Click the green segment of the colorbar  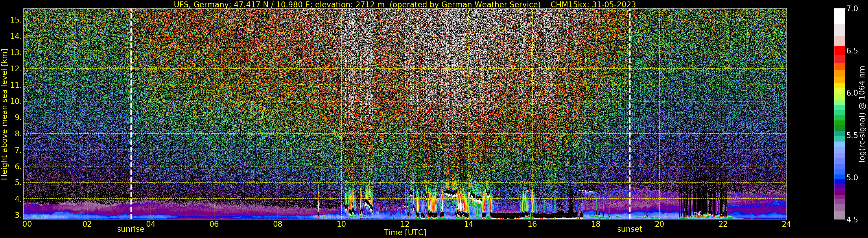click(x=839, y=123)
